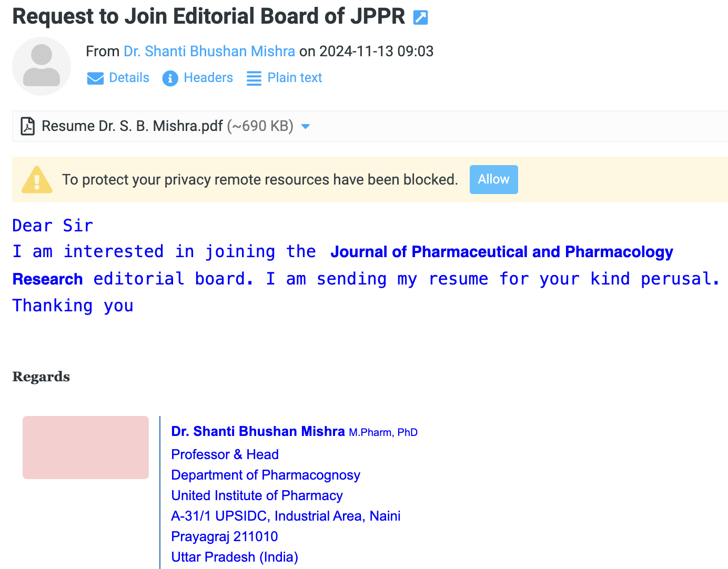Click the Plain text lines icon

pos(254,78)
